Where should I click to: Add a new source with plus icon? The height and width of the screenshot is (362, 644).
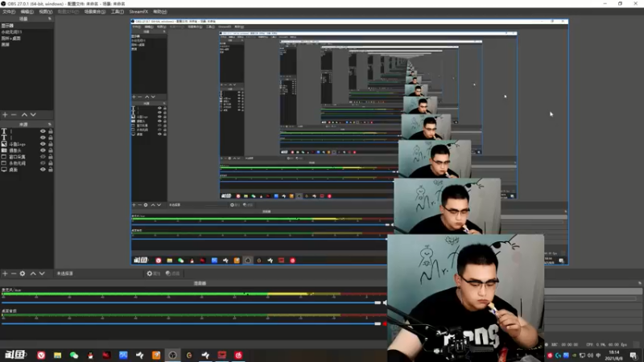tap(5, 274)
